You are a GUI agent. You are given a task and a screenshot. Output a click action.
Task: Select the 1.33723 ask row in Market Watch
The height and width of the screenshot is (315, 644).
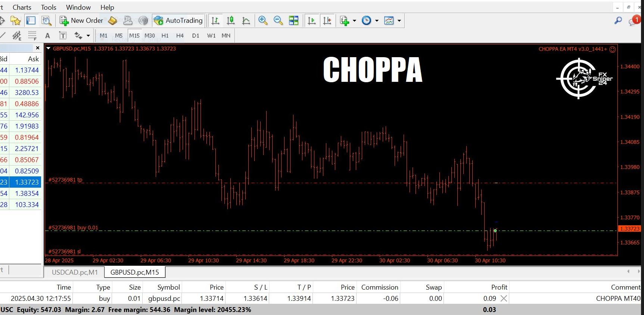tap(27, 182)
